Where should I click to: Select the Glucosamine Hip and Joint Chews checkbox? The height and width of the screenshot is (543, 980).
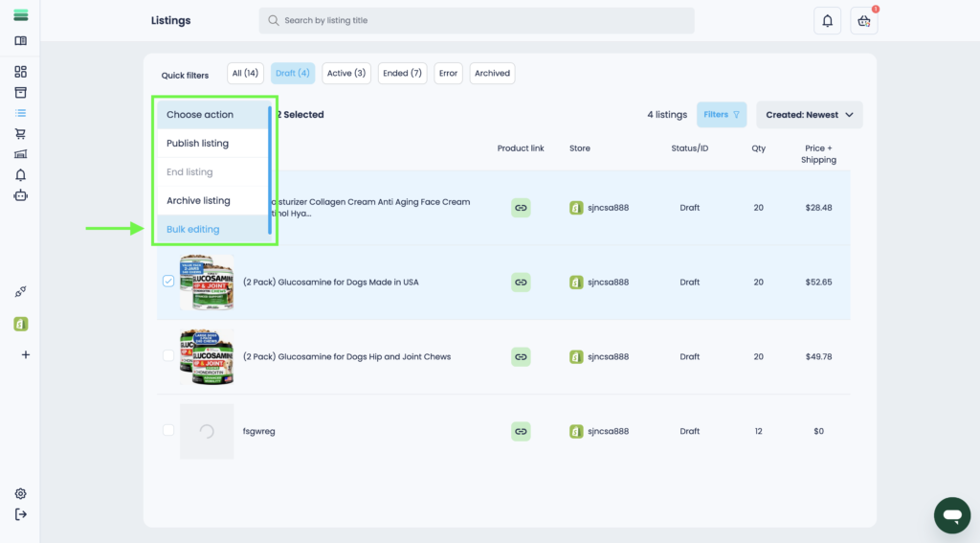168,356
